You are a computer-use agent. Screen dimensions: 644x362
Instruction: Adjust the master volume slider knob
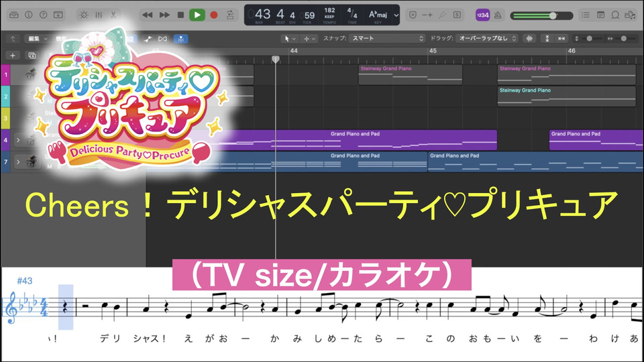click(x=553, y=15)
